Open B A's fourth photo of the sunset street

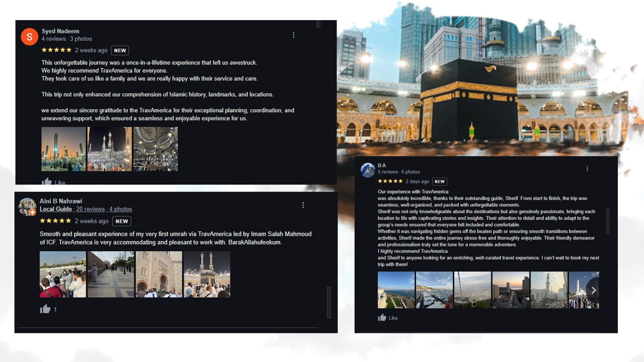pos(511,290)
